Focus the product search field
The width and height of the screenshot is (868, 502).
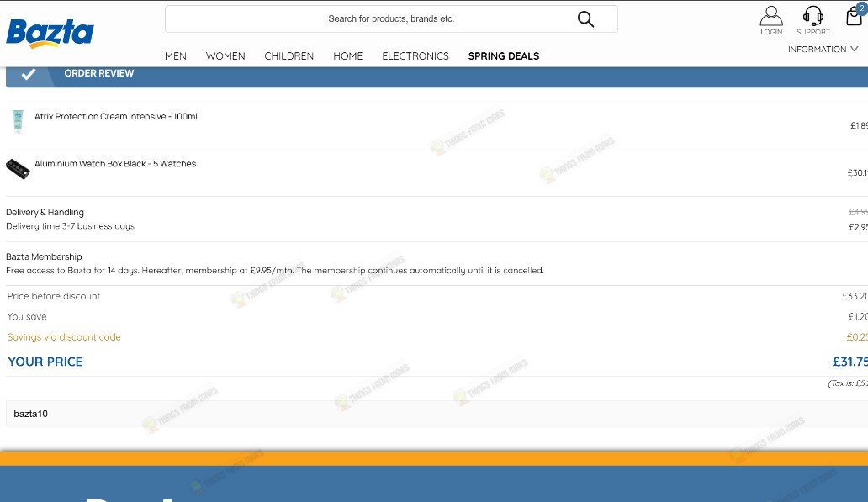point(391,19)
